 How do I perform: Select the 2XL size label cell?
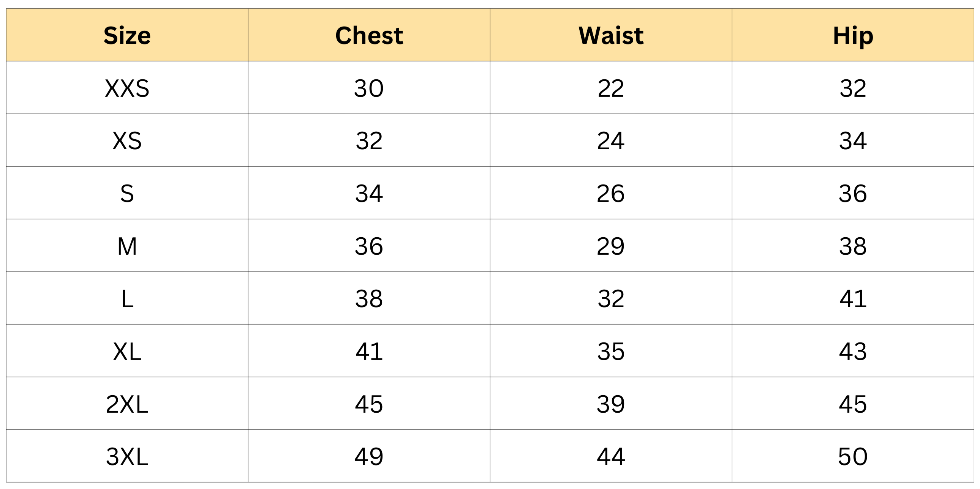click(x=127, y=404)
